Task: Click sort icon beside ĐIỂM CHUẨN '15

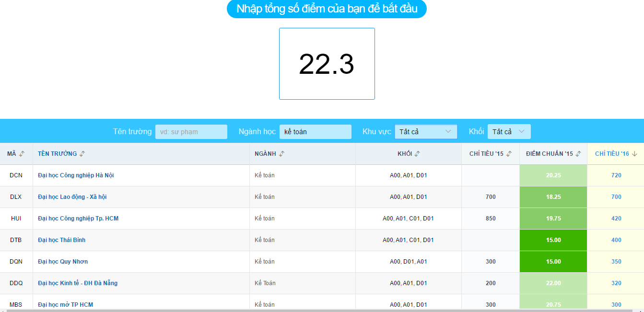Action: tap(578, 154)
